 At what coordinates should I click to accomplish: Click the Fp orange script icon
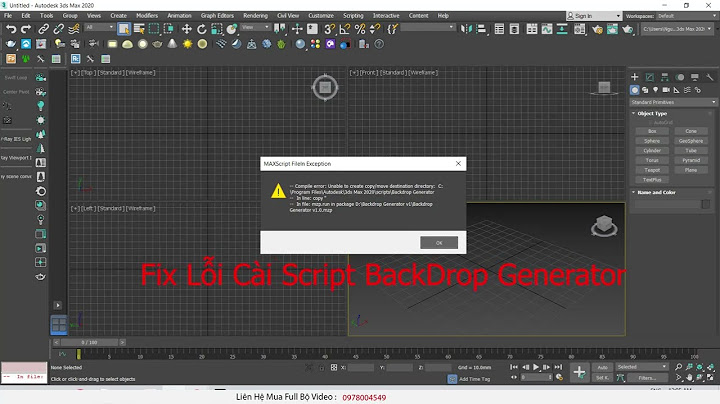point(11,59)
